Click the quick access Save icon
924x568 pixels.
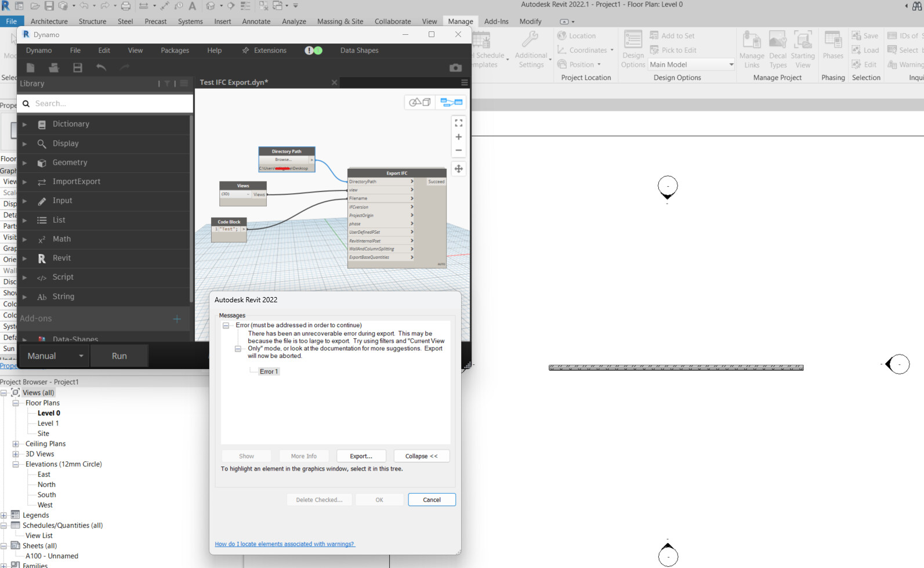[49, 6]
